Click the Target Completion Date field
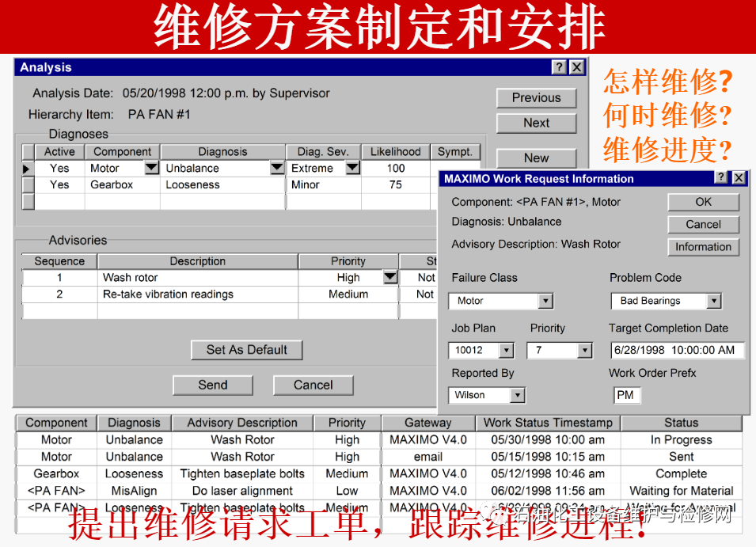 click(x=677, y=350)
